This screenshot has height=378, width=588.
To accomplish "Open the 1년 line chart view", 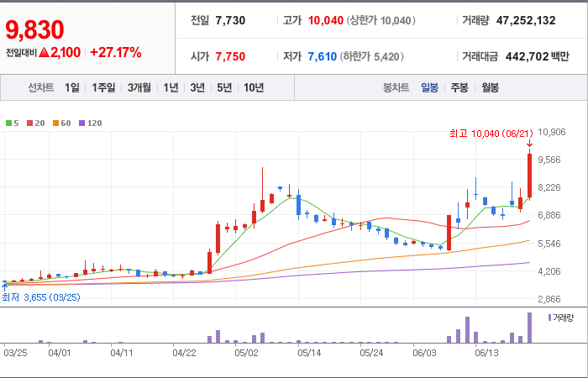I will [x=171, y=87].
